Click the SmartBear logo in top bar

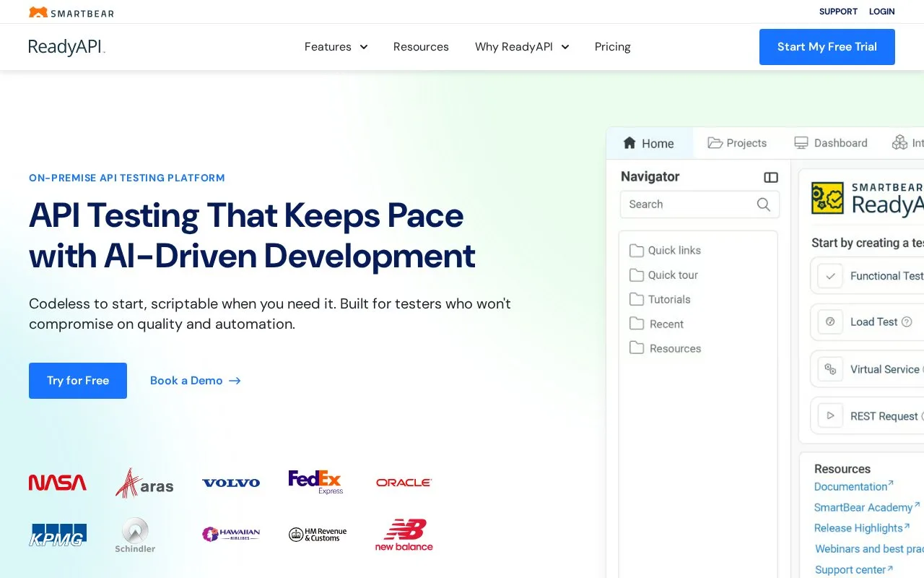coord(71,12)
